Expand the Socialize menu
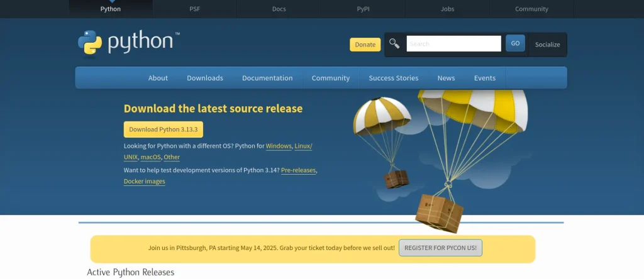 pyautogui.click(x=547, y=45)
